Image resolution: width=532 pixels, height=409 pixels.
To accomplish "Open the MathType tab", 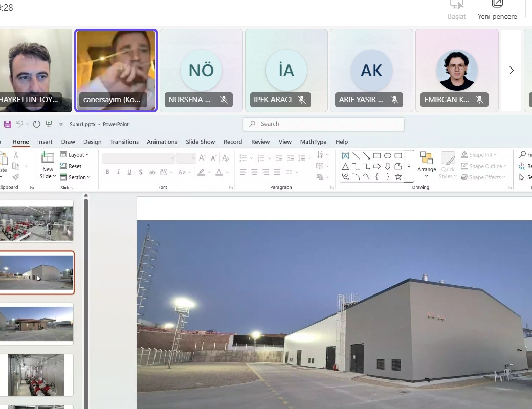I will 313,142.
